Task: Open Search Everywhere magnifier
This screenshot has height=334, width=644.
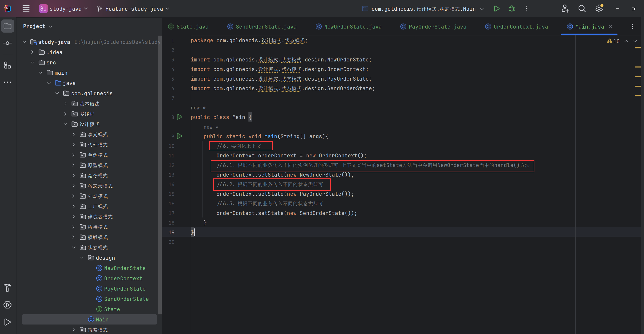Action: pyautogui.click(x=582, y=9)
